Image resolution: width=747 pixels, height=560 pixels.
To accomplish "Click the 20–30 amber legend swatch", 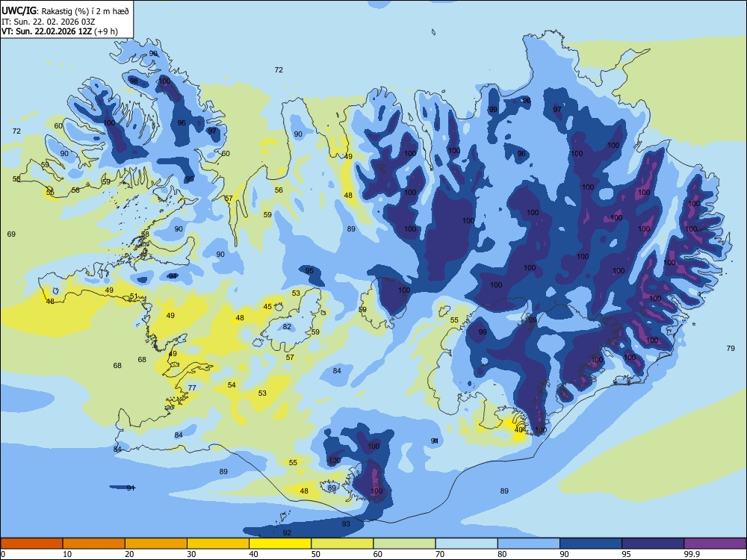I will pos(156,544).
